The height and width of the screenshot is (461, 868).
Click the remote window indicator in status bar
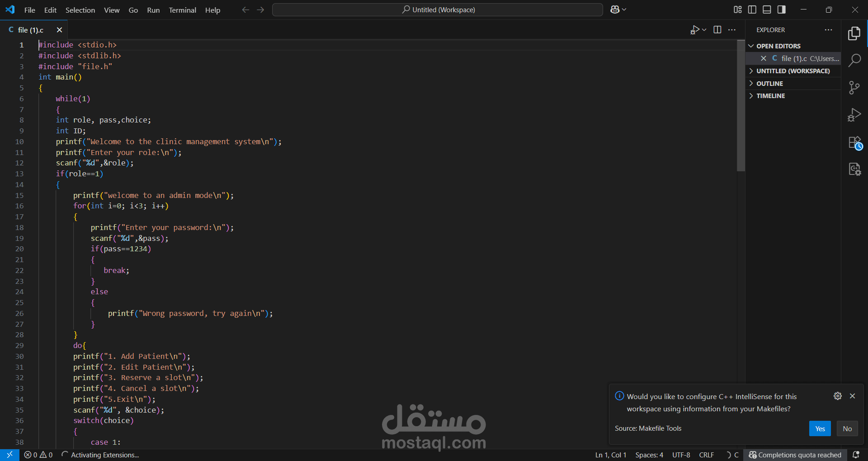click(9, 455)
